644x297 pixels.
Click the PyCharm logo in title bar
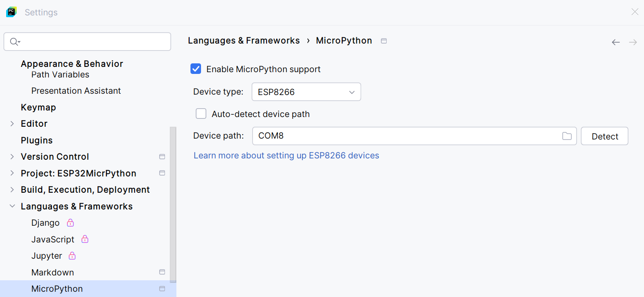coord(11,12)
